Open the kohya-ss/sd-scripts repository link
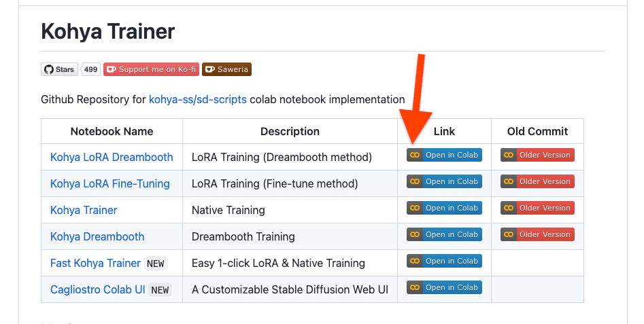The height and width of the screenshot is (324, 644). (x=198, y=100)
